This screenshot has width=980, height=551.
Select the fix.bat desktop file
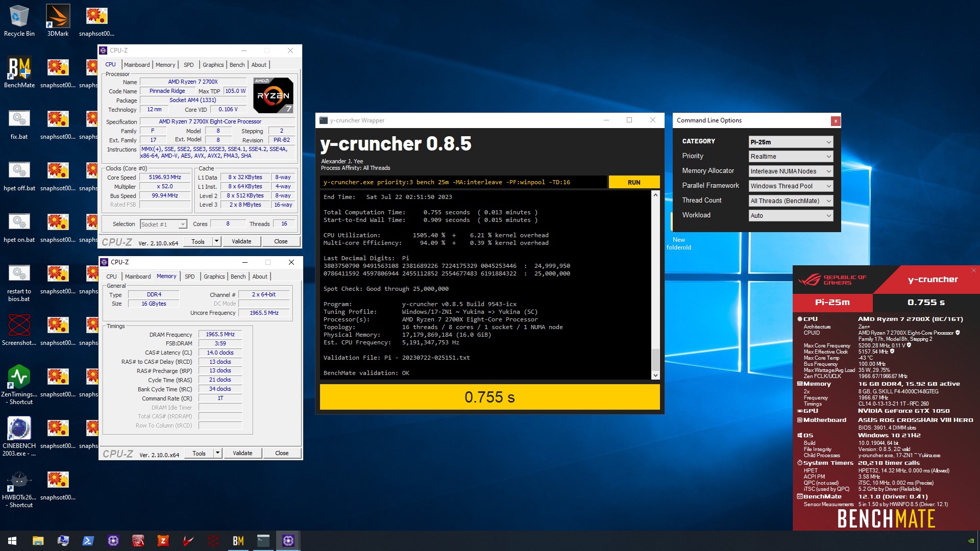click(x=19, y=123)
